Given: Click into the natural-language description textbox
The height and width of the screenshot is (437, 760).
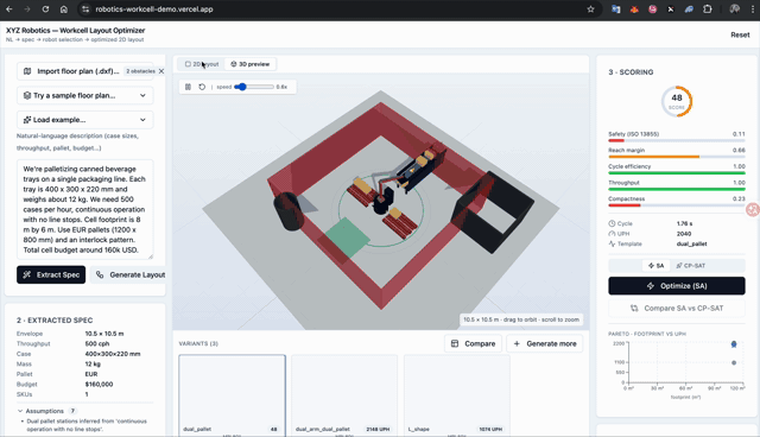Looking at the screenshot, I should pyautogui.click(x=85, y=209).
